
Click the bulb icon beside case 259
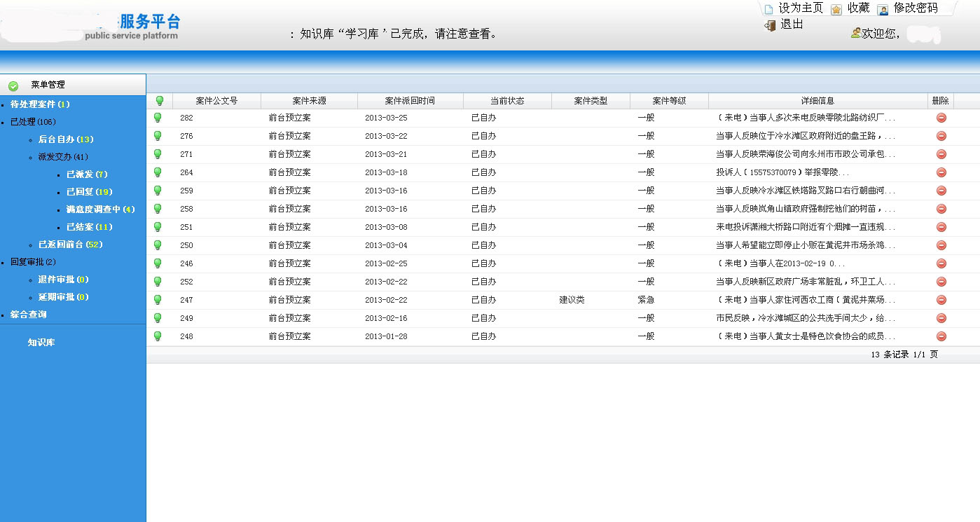[x=158, y=191]
